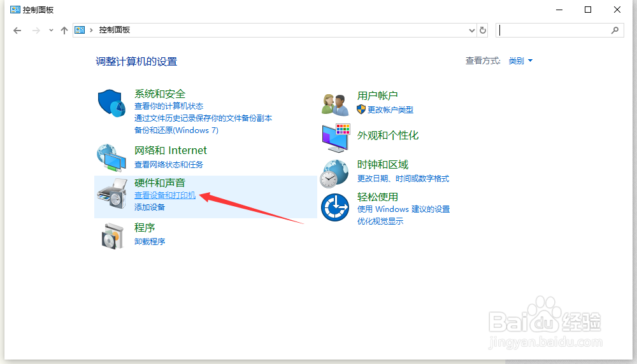Click 查看设备和打印机 link
Viewport: 637px width, 364px height.
165,195
